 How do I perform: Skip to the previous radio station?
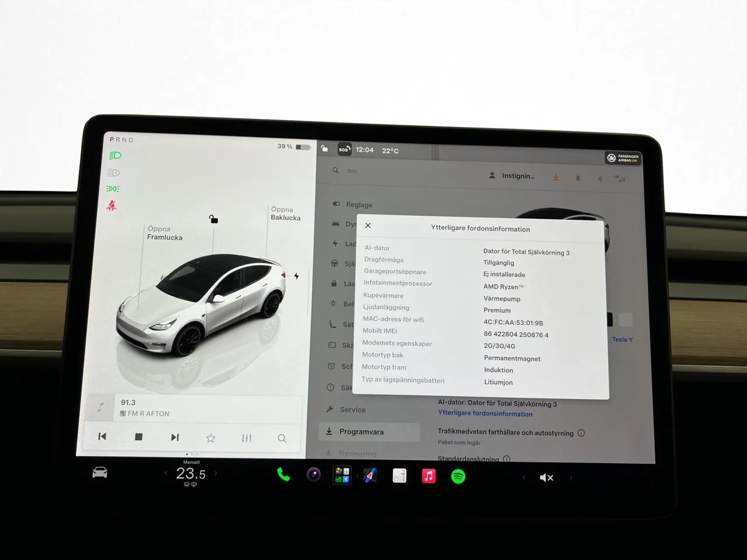click(102, 436)
